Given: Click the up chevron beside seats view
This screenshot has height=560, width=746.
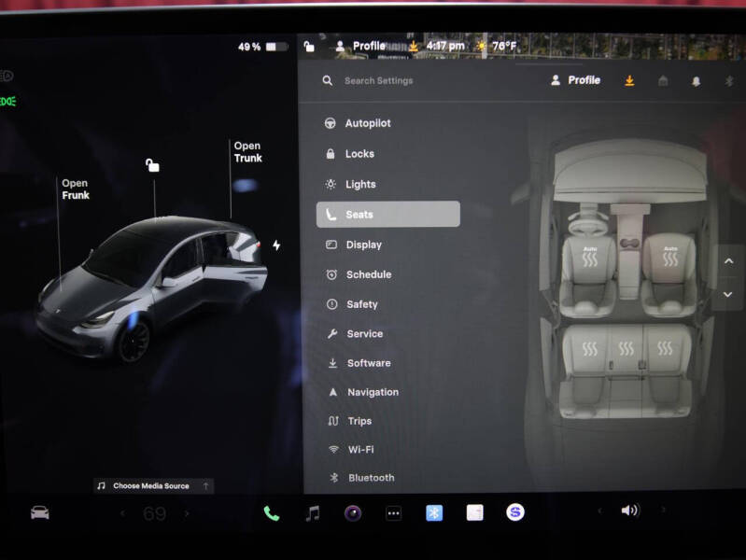Looking at the screenshot, I should pyautogui.click(x=728, y=261).
